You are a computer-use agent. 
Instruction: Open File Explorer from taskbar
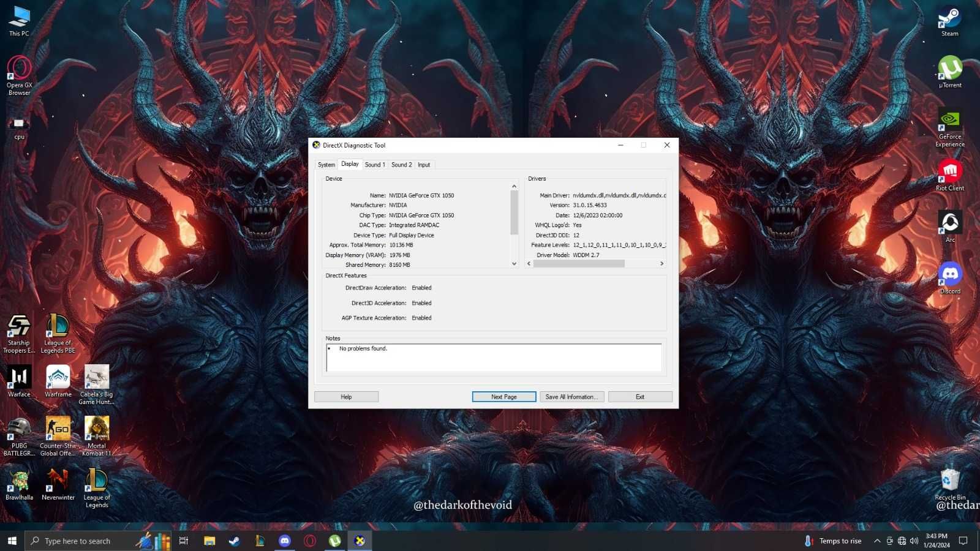(x=209, y=541)
